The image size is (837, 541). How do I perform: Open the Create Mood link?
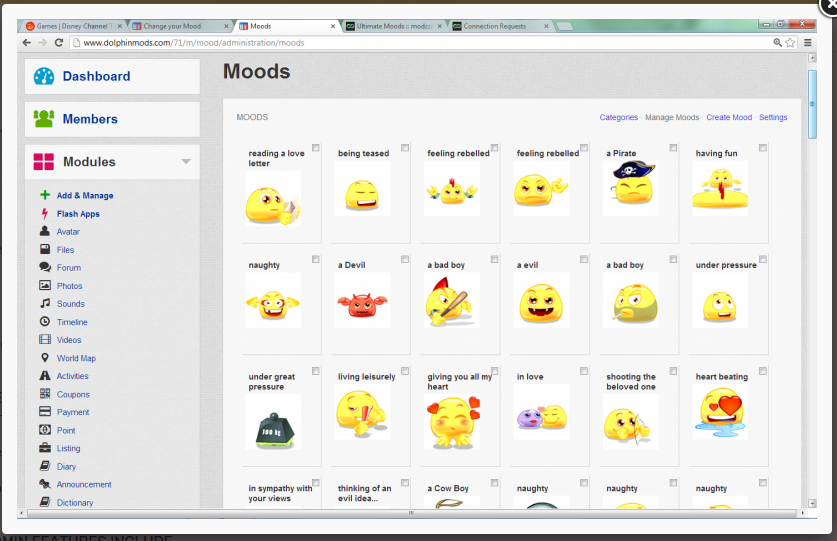coord(729,118)
